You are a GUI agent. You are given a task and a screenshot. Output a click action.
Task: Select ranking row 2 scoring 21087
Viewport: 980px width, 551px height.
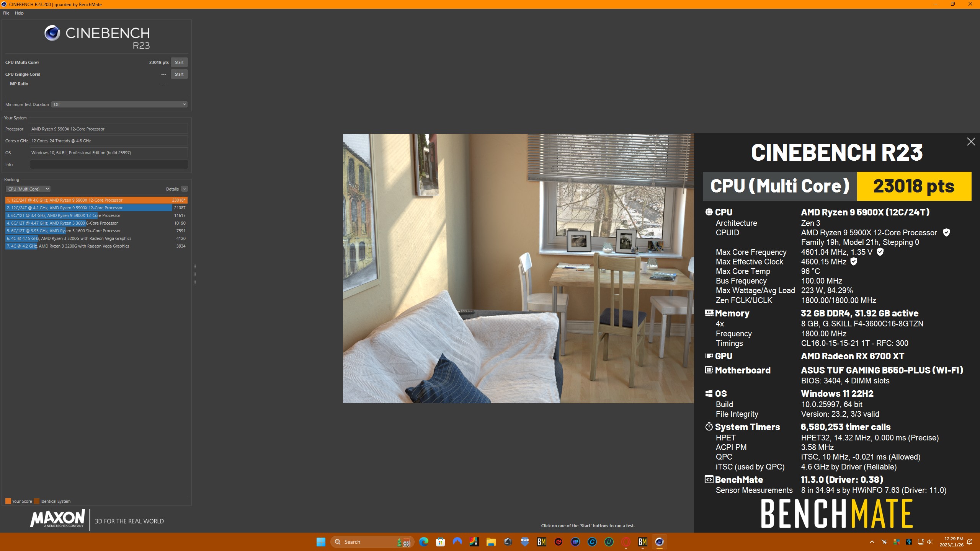[96, 208]
